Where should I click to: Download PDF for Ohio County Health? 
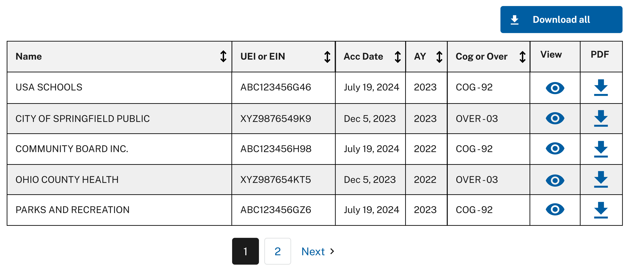[601, 179]
